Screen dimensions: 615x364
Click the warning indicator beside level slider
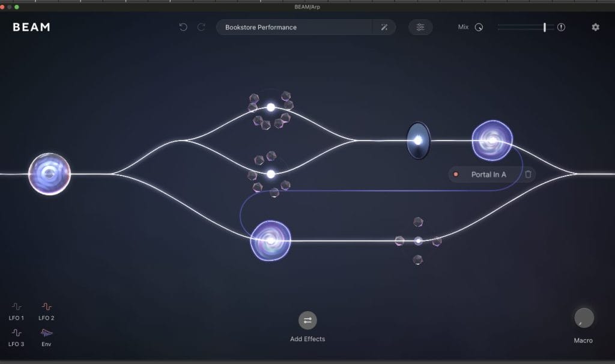point(561,27)
